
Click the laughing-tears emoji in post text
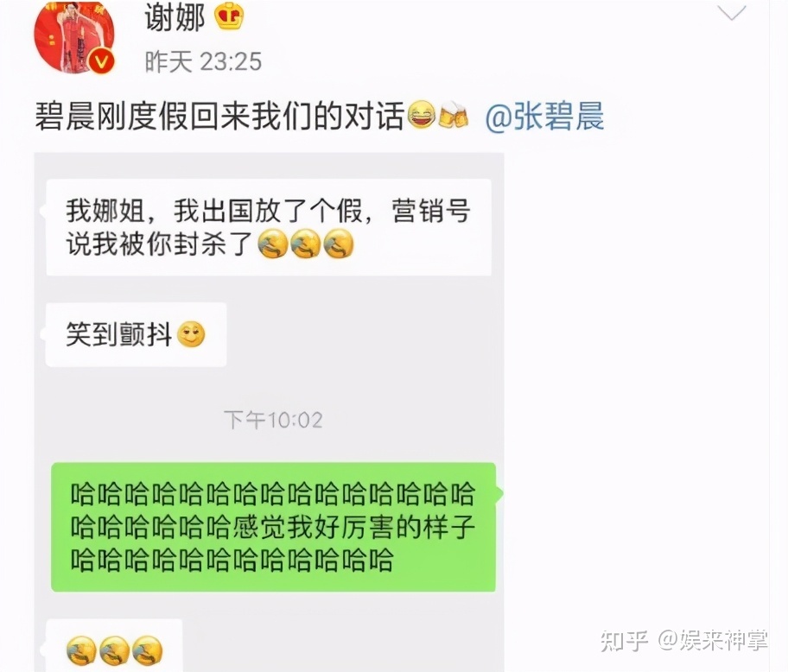click(421, 115)
